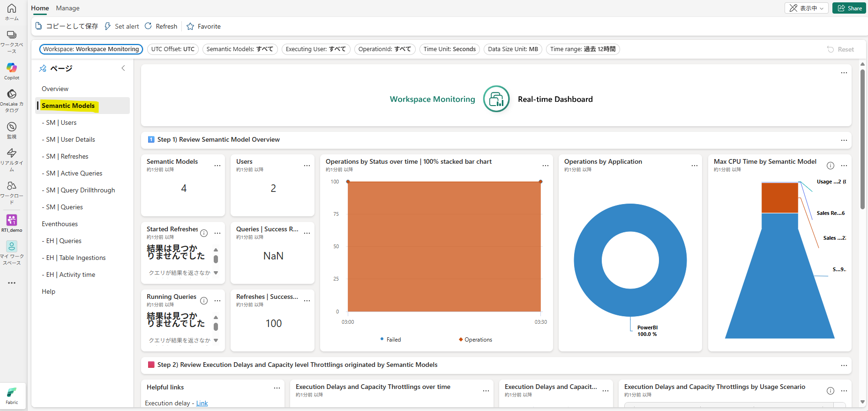Open the Semantic Models filter dropdown
Viewport: 868px width, 411px height.
click(x=240, y=49)
